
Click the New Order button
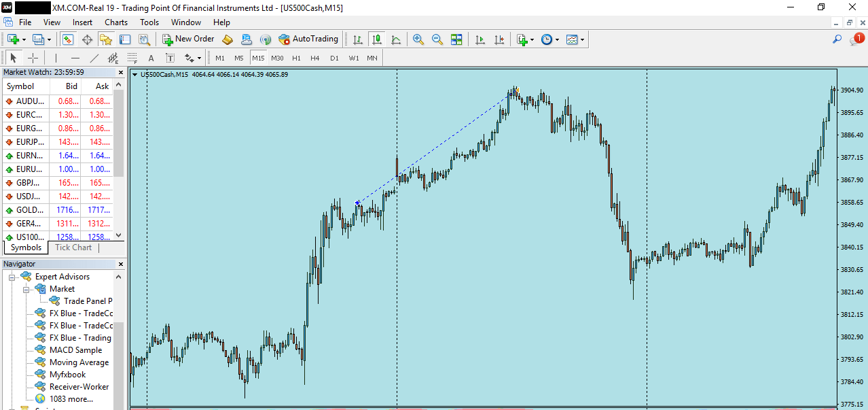(188, 39)
